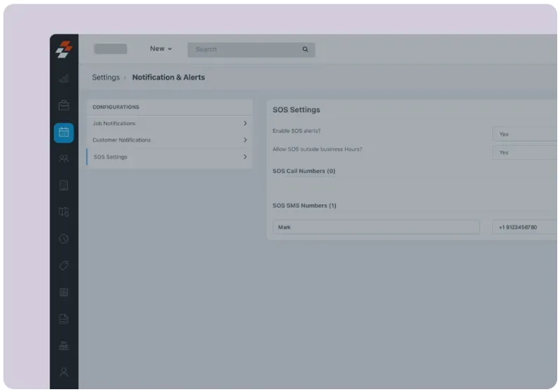The width and height of the screenshot is (560, 392).
Task: Click the CONFIGURATIONS header label
Action: pos(115,107)
